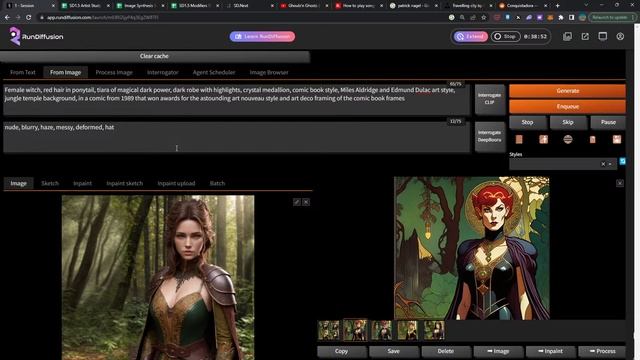The image size is (640, 360).
Task: Click into the positive prompt text box
Action: (x=236, y=99)
